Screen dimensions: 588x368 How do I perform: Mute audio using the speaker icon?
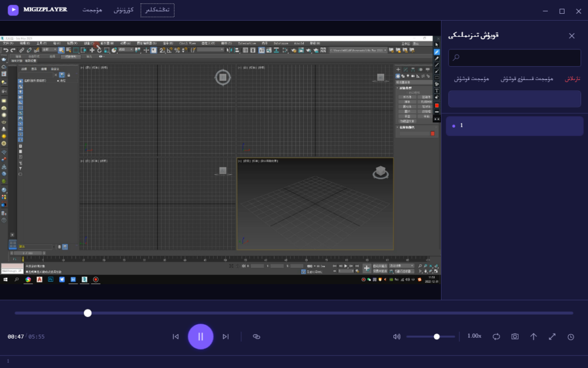coord(396,336)
